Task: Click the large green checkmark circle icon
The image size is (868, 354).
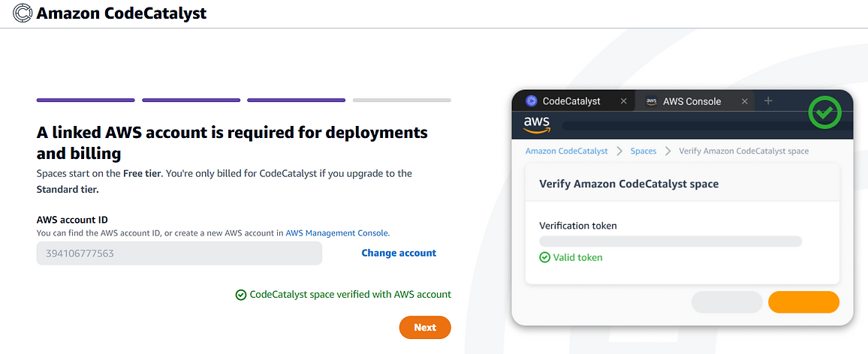Action: click(824, 112)
